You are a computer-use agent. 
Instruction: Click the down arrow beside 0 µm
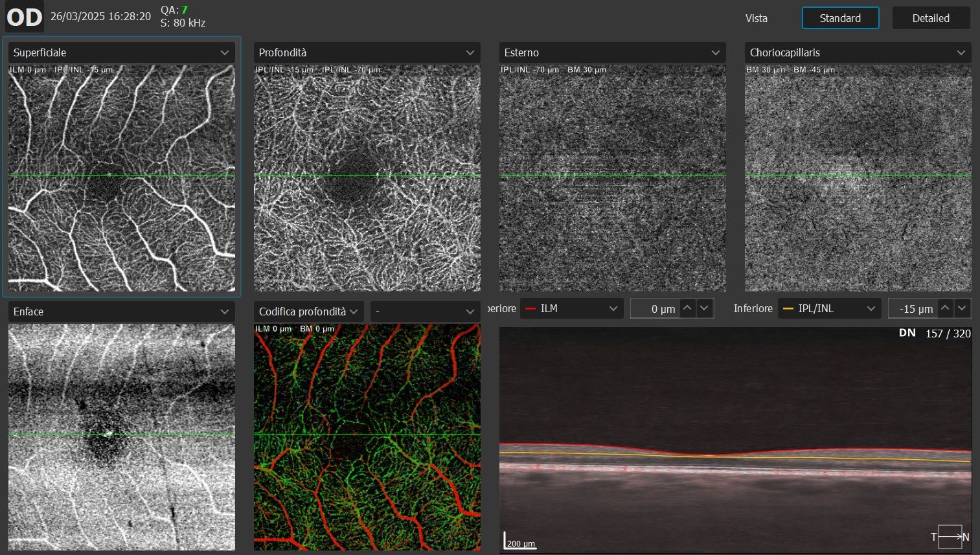pyautogui.click(x=705, y=308)
